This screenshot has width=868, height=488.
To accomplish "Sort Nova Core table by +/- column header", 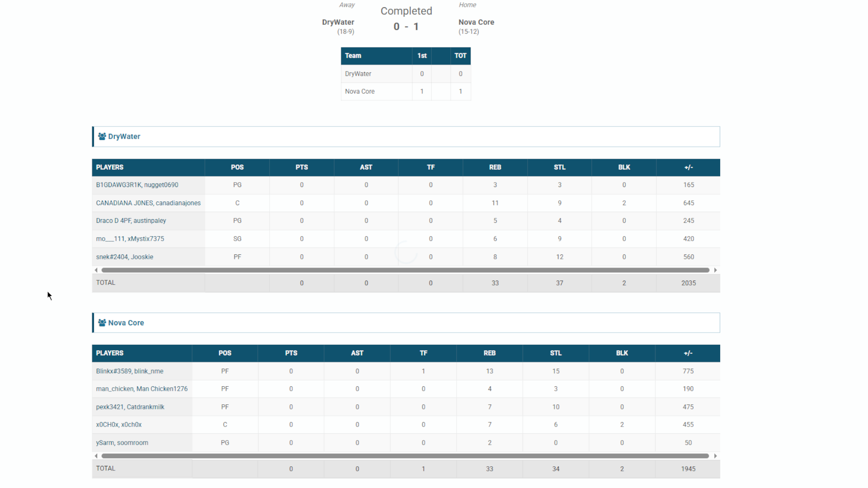I will coord(688,353).
